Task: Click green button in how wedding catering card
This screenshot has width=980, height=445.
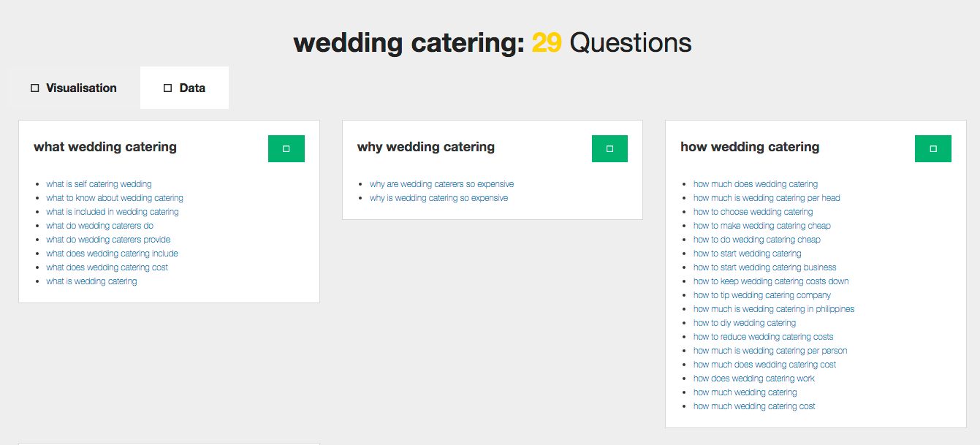Action: [x=933, y=148]
